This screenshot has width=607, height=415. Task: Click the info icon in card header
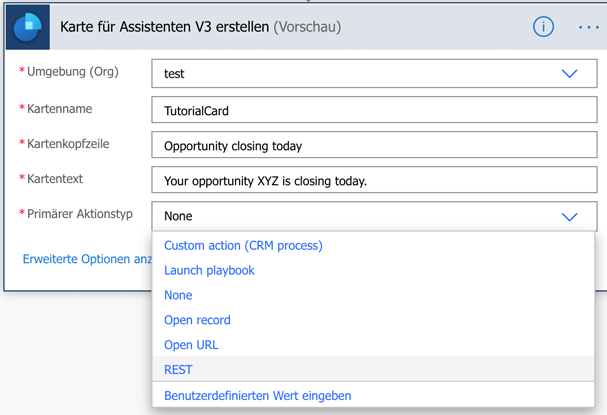[543, 27]
